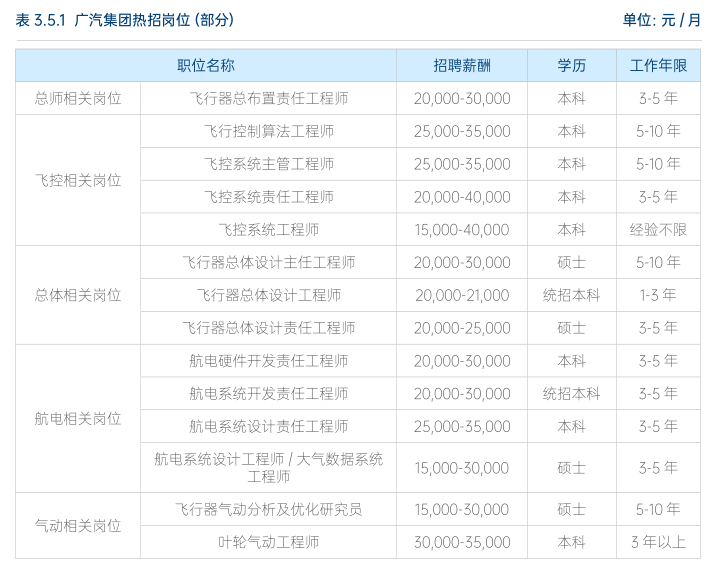Click 硕士 in the 飞行器总体设计责任工程师 row
The image size is (712, 574).
[572, 328]
